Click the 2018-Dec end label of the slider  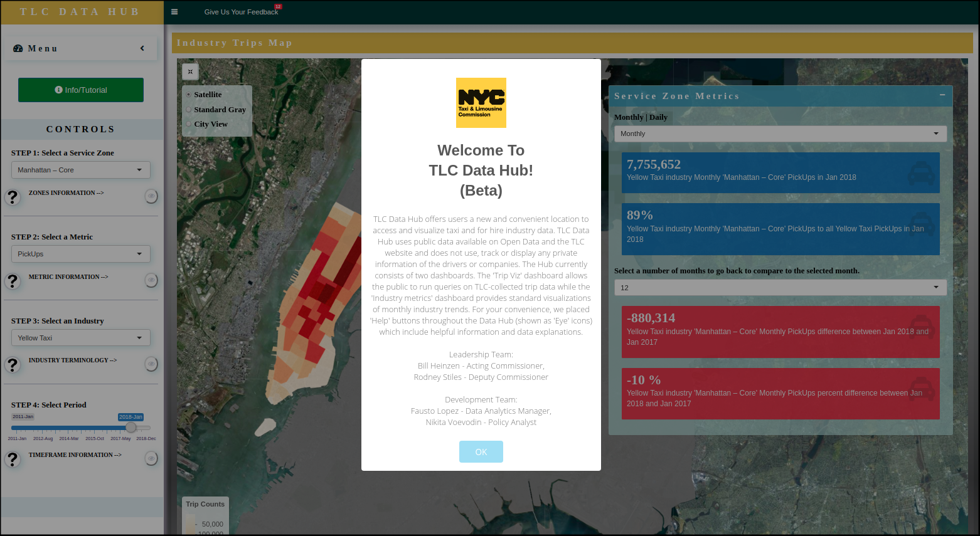point(146,439)
